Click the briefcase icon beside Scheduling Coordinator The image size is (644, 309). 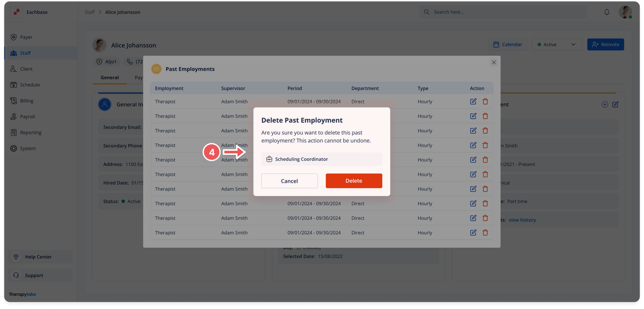click(269, 159)
